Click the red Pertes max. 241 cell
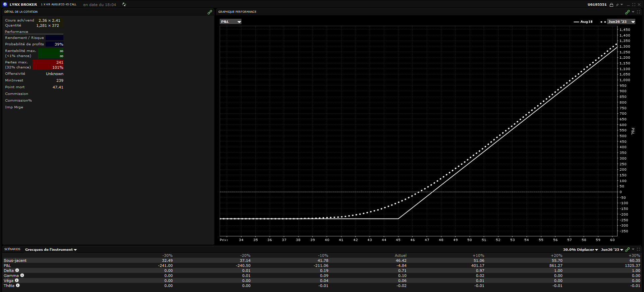The image size is (644, 292). (x=48, y=65)
